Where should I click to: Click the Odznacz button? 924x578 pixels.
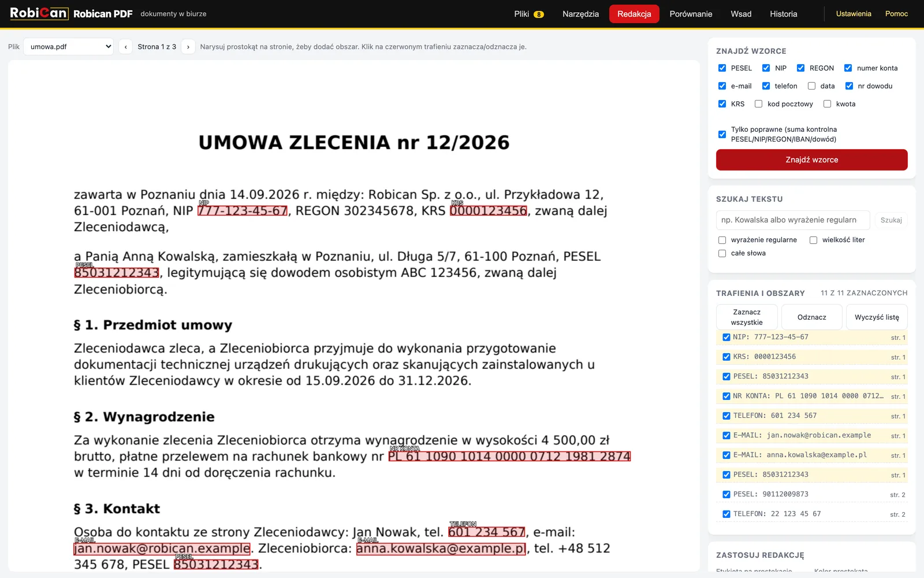pyautogui.click(x=811, y=317)
